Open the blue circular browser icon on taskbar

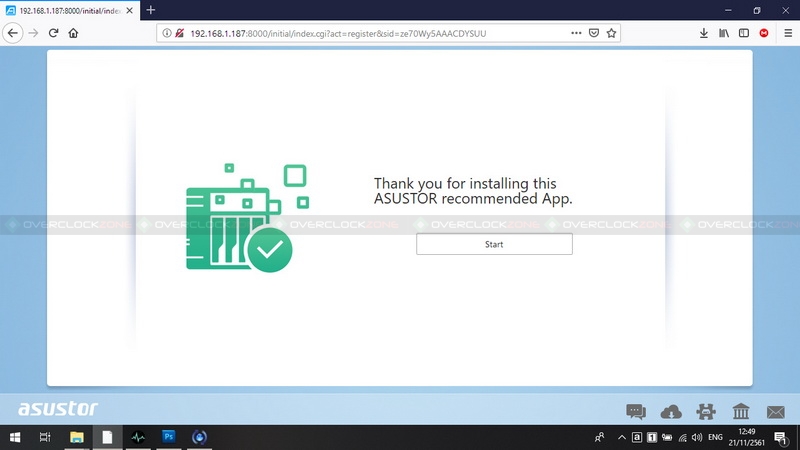tap(199, 437)
